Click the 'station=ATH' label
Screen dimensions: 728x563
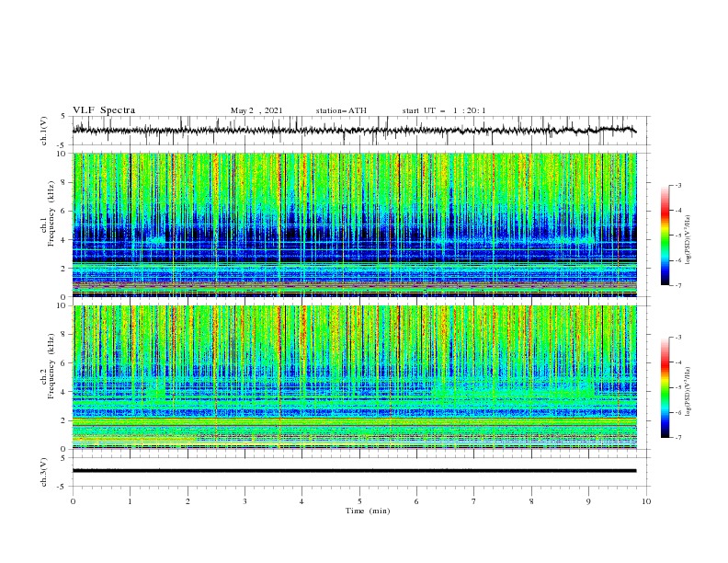point(341,110)
